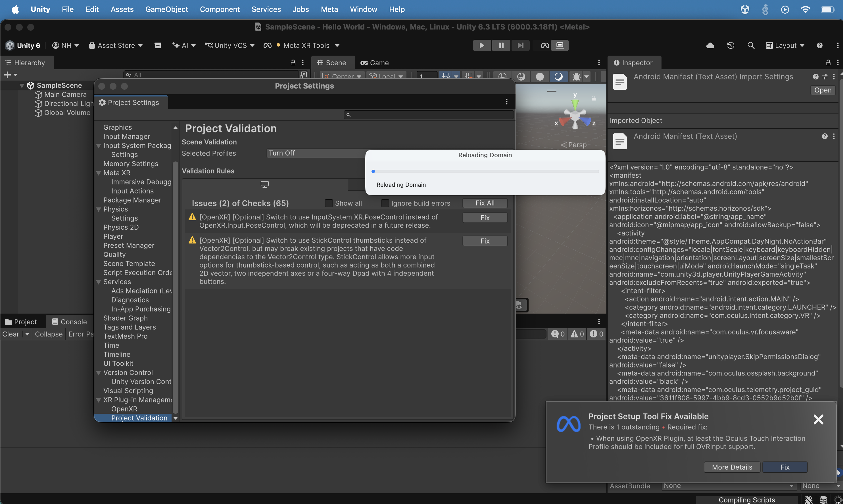Click blue Fix in Project Setup Tool notification
The image size is (843, 504).
point(785,467)
